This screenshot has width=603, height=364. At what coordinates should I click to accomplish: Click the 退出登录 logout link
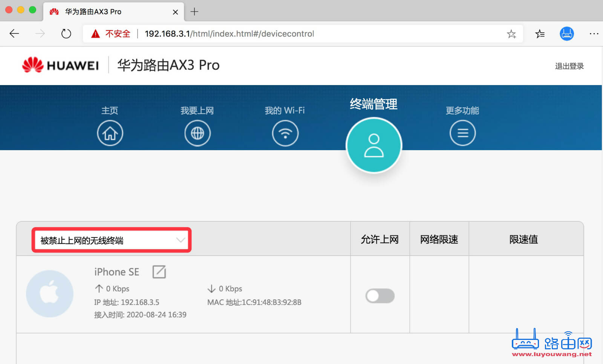(569, 65)
